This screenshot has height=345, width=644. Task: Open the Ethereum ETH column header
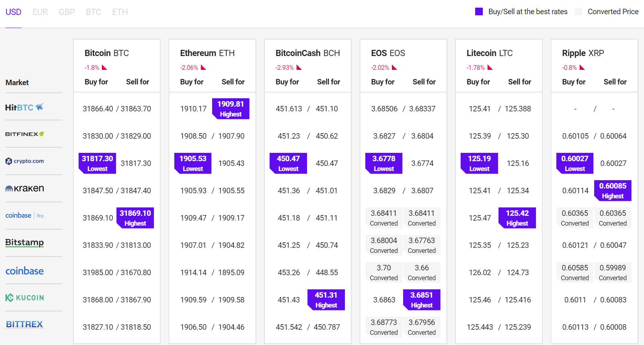[x=207, y=53]
